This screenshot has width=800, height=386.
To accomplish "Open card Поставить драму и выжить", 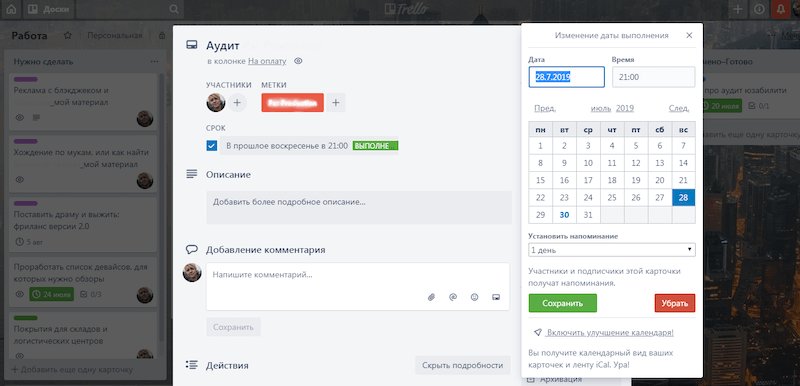I will 84,224.
